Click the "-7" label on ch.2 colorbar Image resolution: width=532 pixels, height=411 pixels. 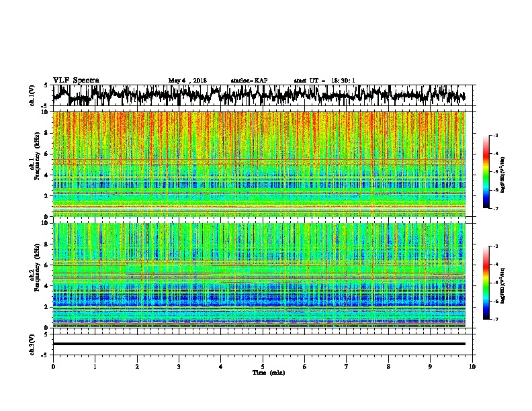pyautogui.click(x=496, y=319)
